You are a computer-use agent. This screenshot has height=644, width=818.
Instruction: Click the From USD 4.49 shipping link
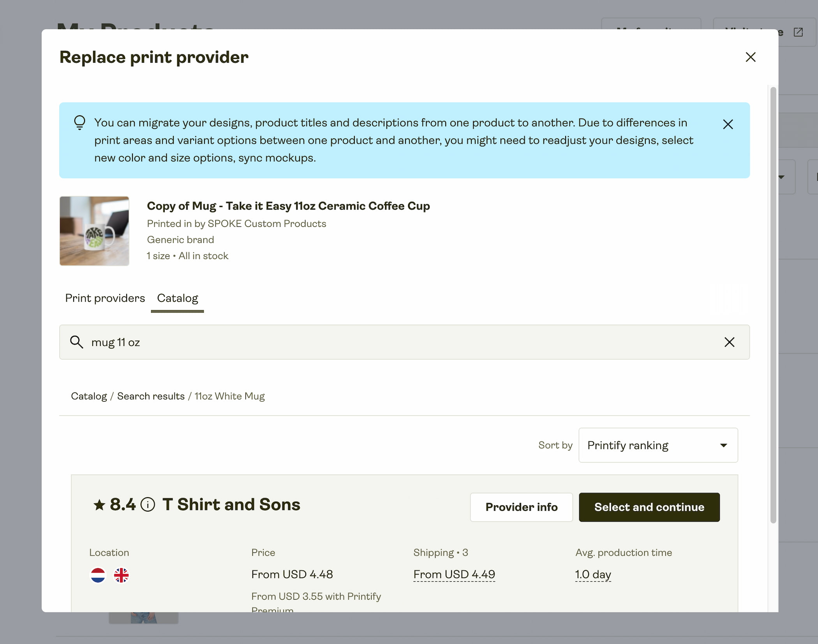(x=454, y=574)
